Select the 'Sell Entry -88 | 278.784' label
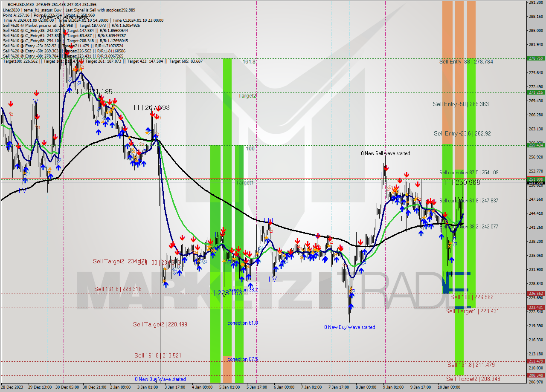Image resolution: width=546 pixels, height=392 pixels. tap(466, 62)
